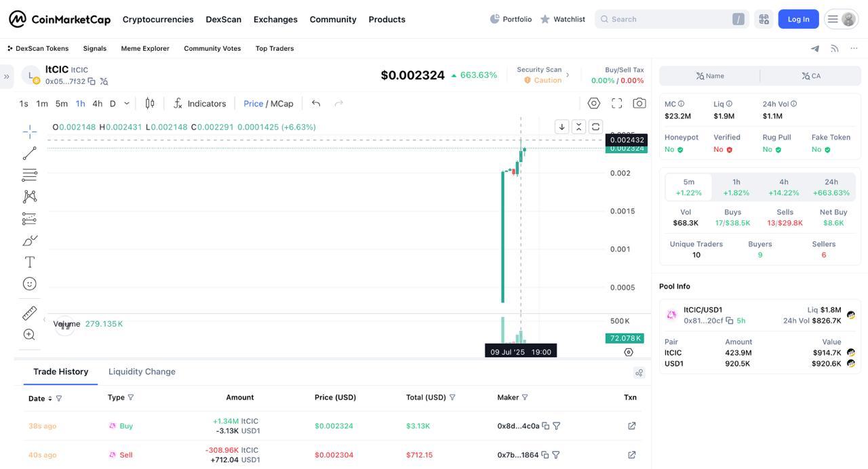
Task: Switch to the Liquidity Change tab
Action: [x=142, y=371]
